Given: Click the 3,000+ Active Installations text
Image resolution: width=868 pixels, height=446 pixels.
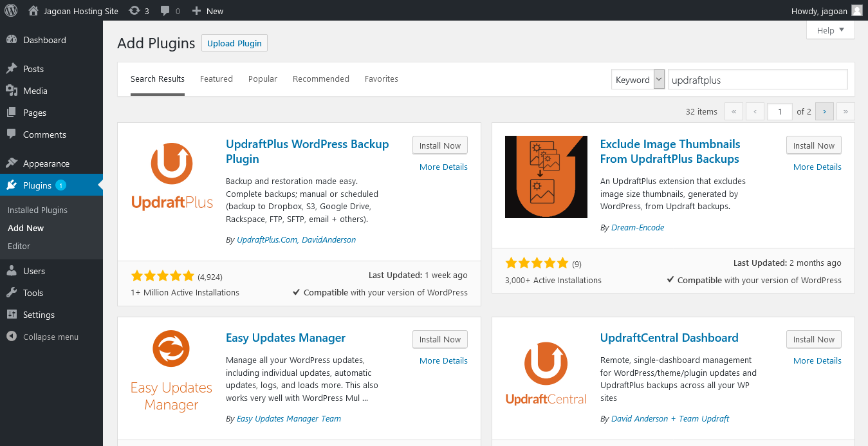Looking at the screenshot, I should pos(553,280).
